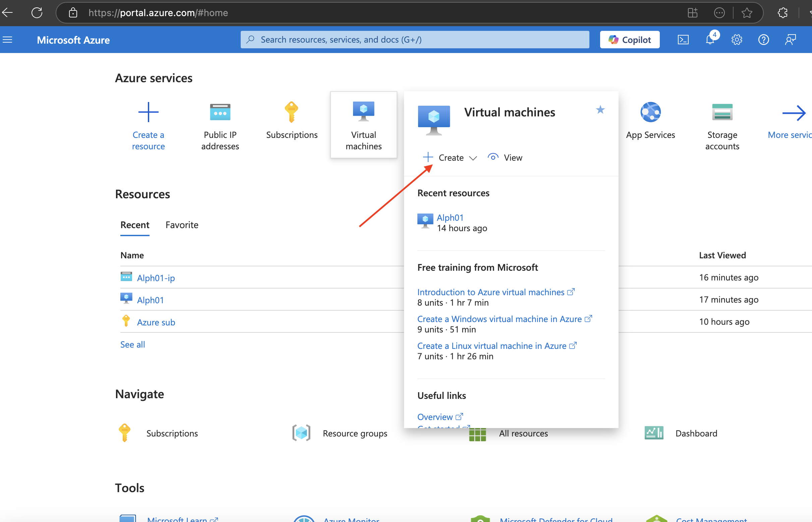The height and width of the screenshot is (522, 812).
Task: Click the Last Viewed column header
Action: click(722, 255)
